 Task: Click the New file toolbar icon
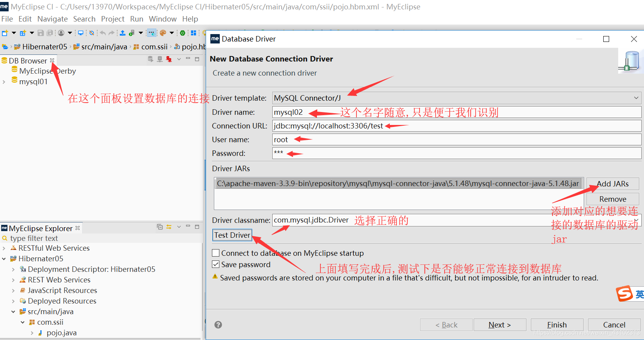click(5, 33)
